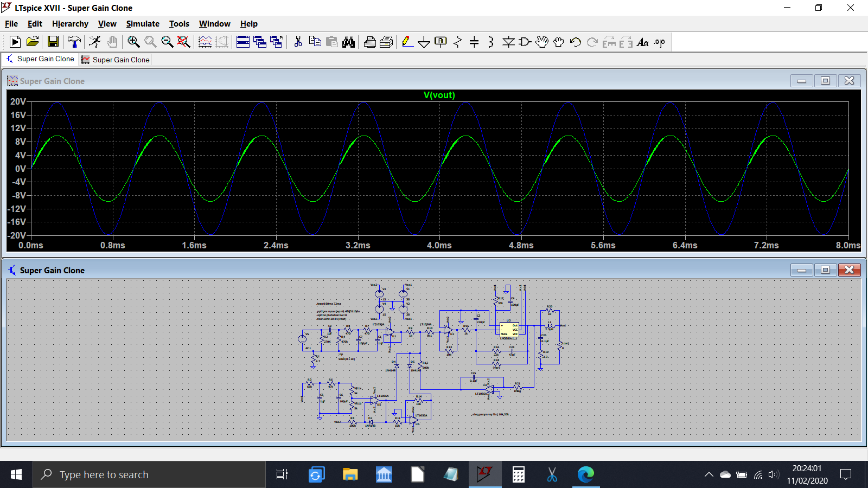The width and height of the screenshot is (868, 488).
Task: Select the Text Aa tool
Action: click(643, 42)
